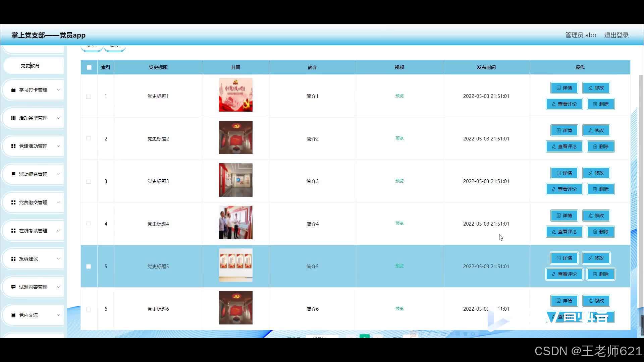Click 查看评论 button in row 4

point(564,232)
